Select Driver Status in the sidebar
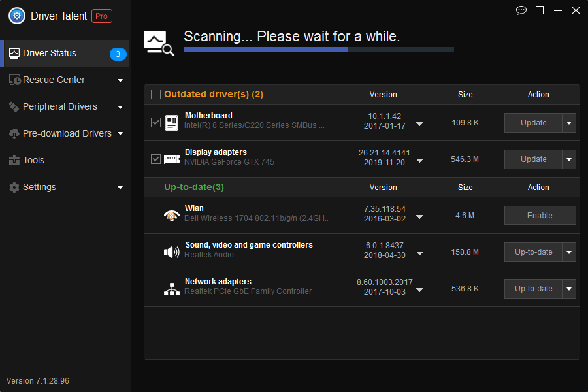588x392 pixels. 50,53
